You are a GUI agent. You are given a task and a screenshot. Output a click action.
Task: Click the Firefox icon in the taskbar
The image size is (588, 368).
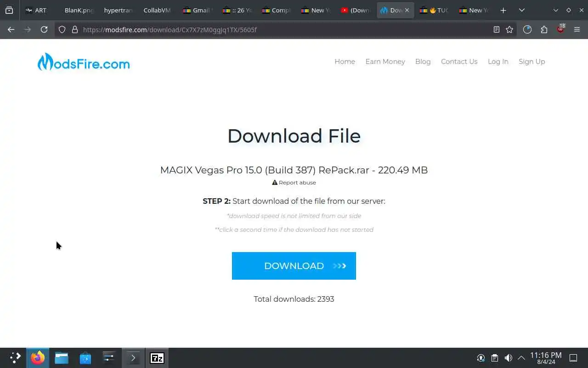[38, 358]
